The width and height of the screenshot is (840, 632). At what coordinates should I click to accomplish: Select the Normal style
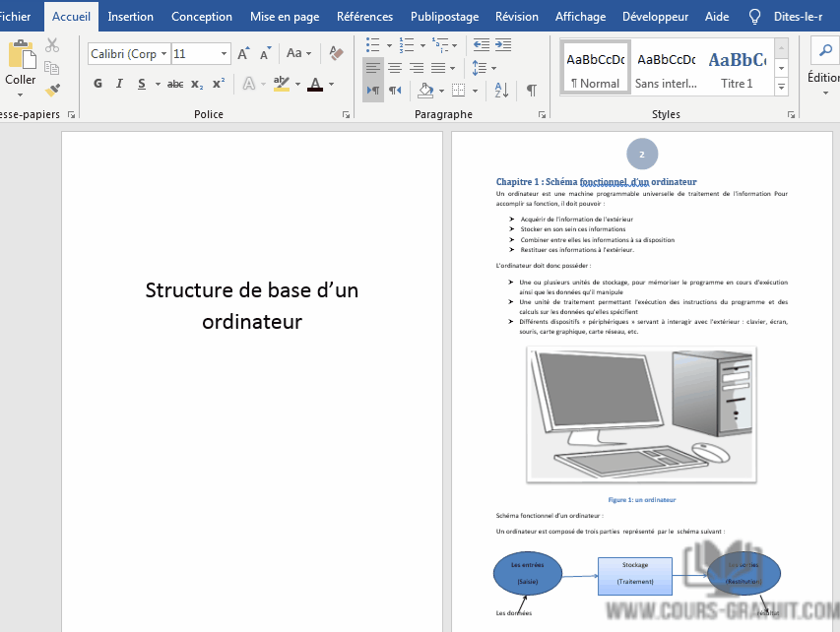[595, 68]
